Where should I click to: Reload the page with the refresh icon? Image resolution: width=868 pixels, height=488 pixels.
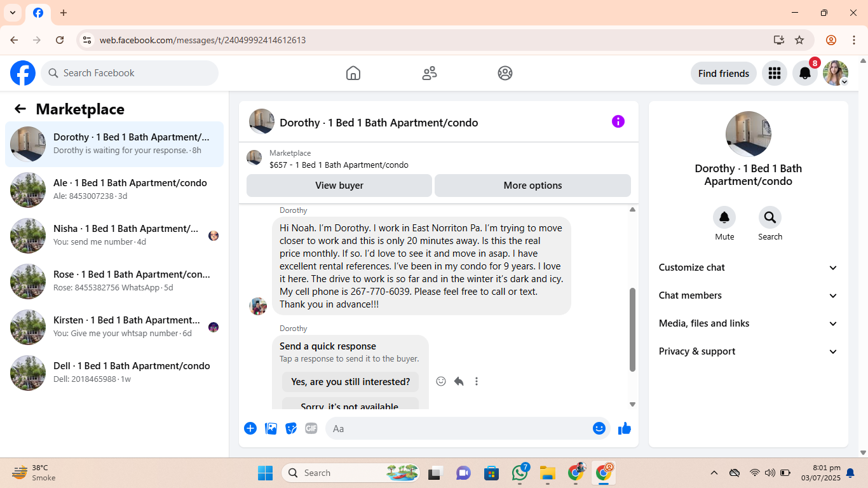(60, 40)
